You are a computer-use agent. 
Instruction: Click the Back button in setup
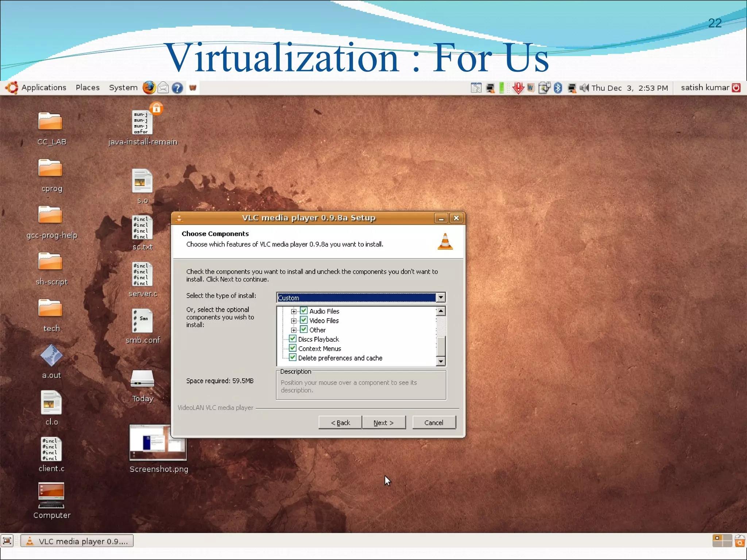coord(340,423)
